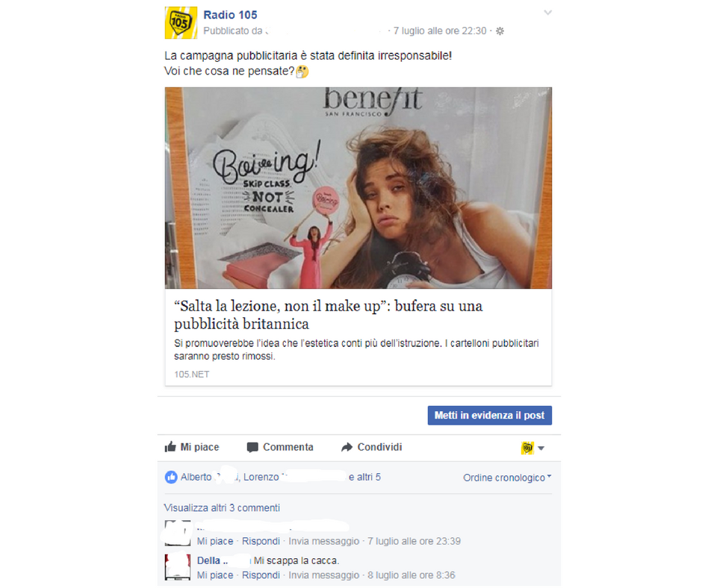Screen dimensions: 702x588
Task: Click Rispondi under Della's comment
Action: pos(261,575)
